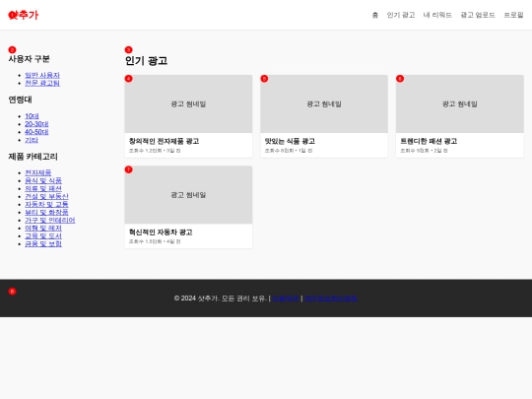Open the 자동차 및 교통 category

47,204
